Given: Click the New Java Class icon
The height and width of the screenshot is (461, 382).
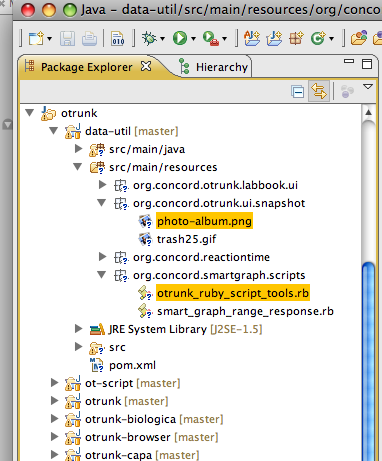Looking at the screenshot, I should (318, 38).
